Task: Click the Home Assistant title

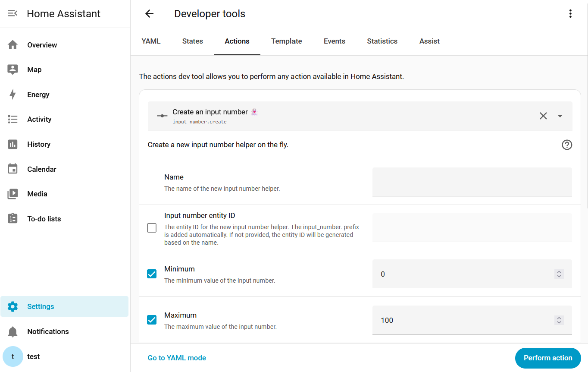Action: click(x=63, y=14)
